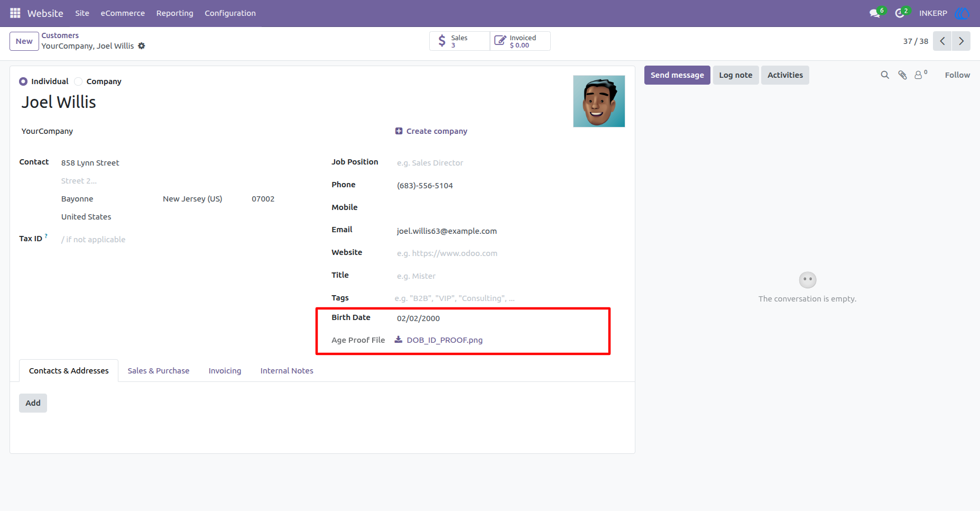Switch to Contacts & Addresses tab
The width and height of the screenshot is (980, 511).
coord(69,371)
